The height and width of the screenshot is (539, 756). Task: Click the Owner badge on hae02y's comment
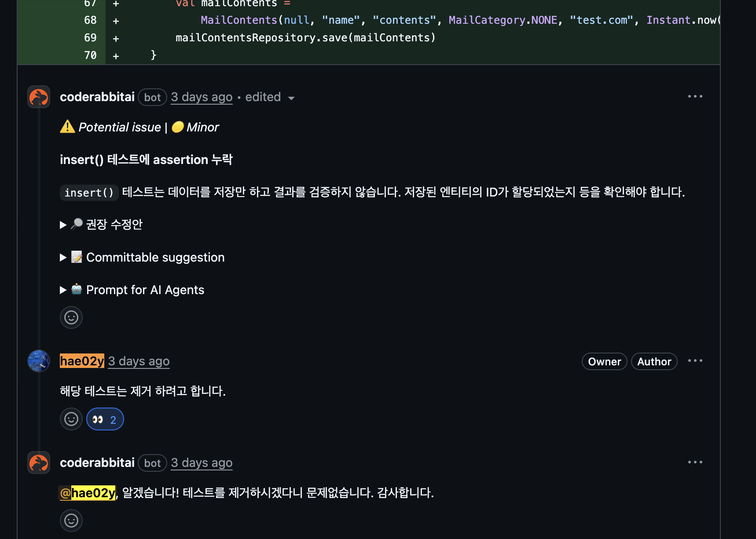point(604,361)
